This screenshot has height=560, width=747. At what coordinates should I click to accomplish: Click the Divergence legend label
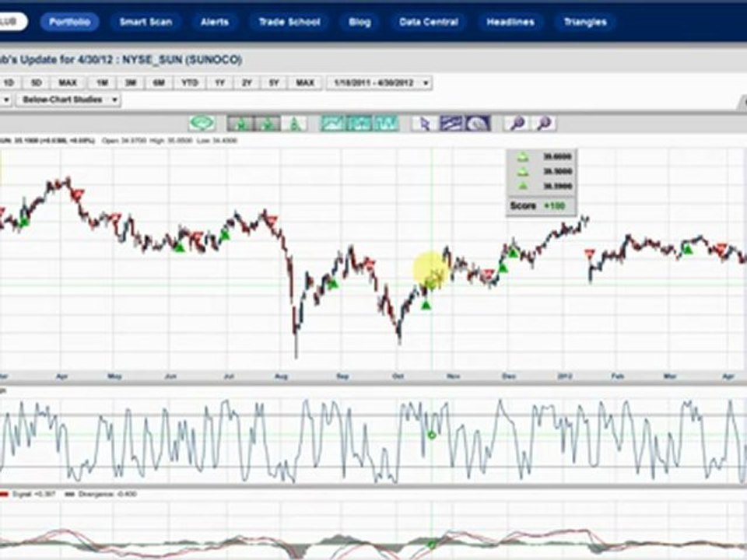tap(107, 495)
